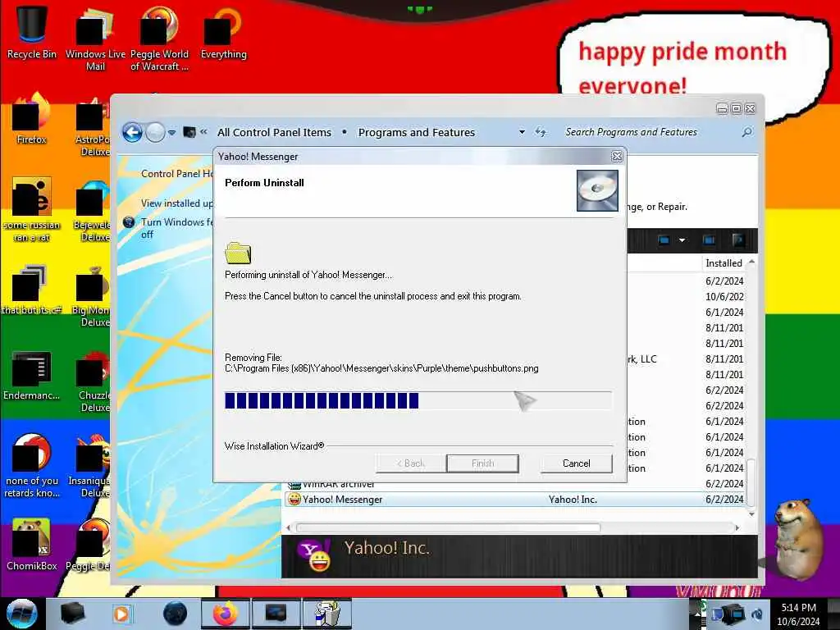Screen dimensions: 840x630
Task: Click the 10/6/202 installed date cell
Action: click(724, 296)
